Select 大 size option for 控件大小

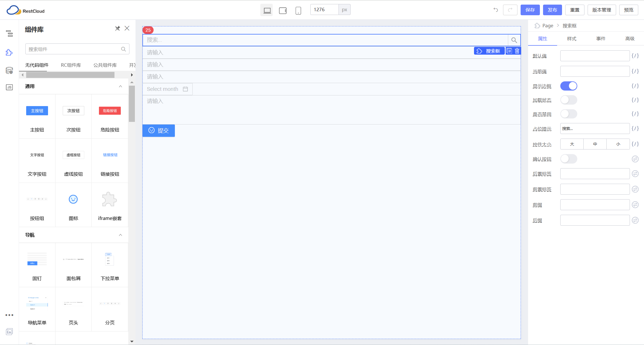pos(572,144)
